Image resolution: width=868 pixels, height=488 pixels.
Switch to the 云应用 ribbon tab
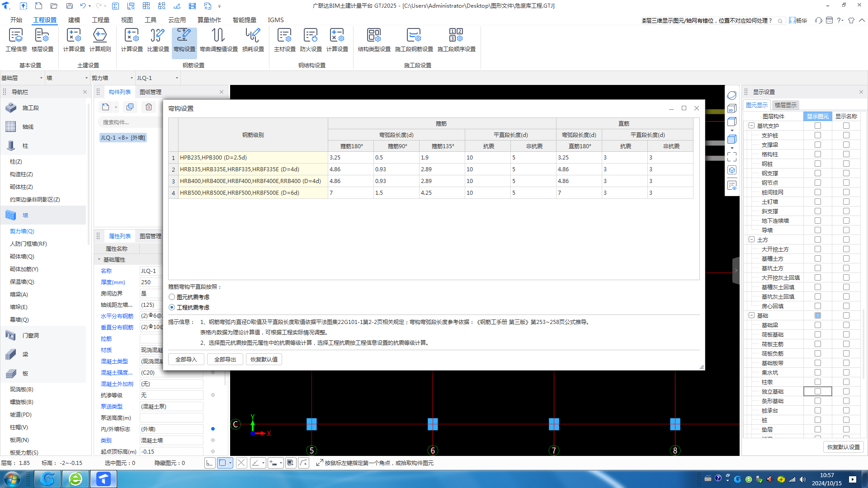click(177, 20)
